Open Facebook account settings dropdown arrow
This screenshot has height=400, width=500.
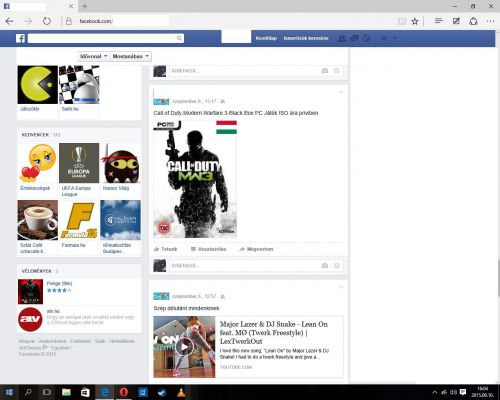(395, 38)
